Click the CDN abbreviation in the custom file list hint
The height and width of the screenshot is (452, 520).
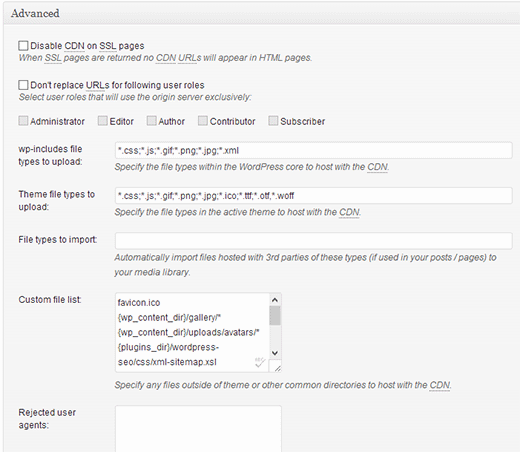440,385
